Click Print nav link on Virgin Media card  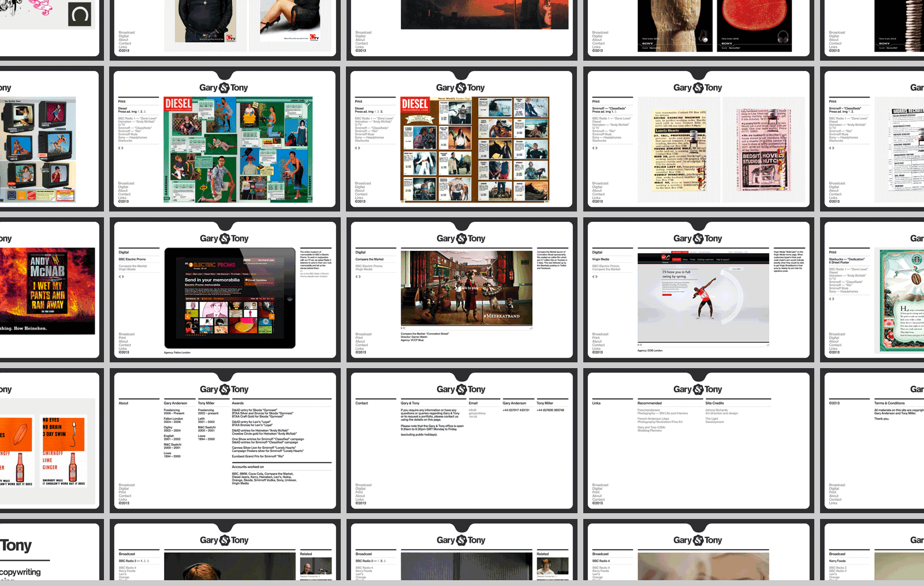[x=595, y=337]
